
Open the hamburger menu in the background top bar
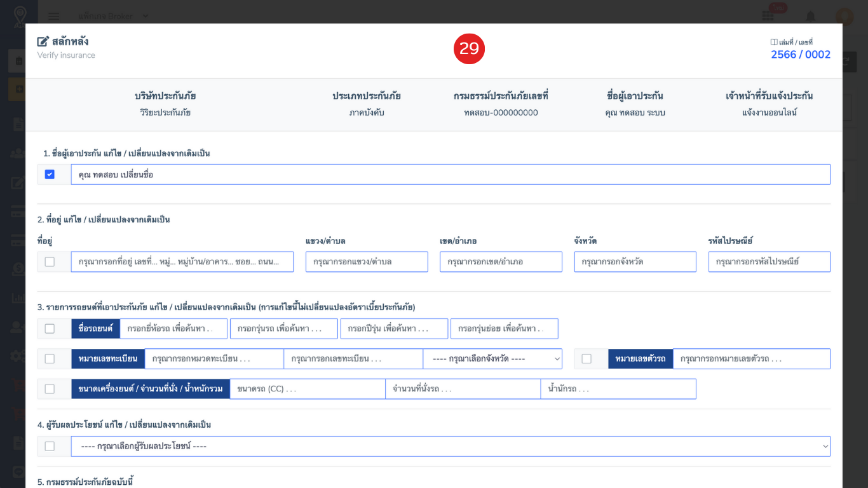(54, 16)
